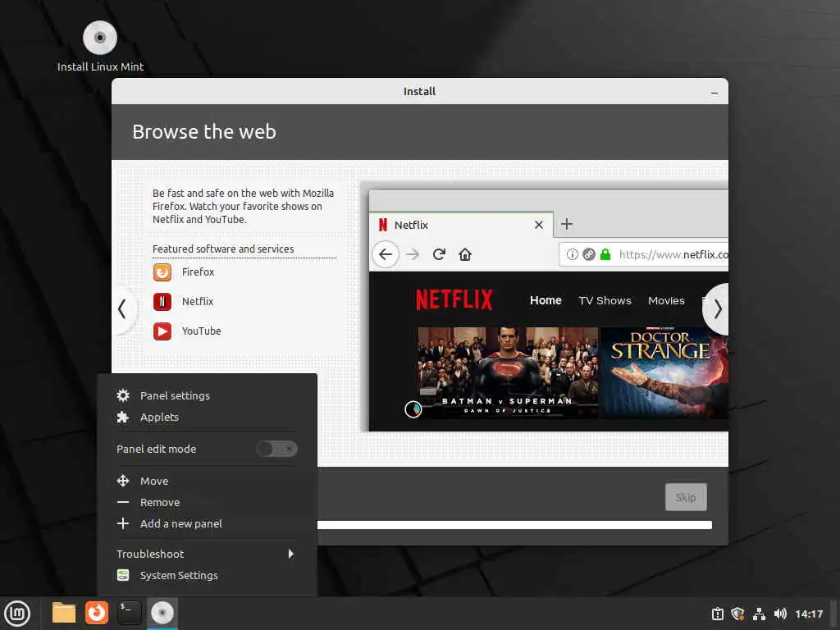Minimize the Install window
Image resolution: width=840 pixels, height=630 pixels.
[x=714, y=92]
